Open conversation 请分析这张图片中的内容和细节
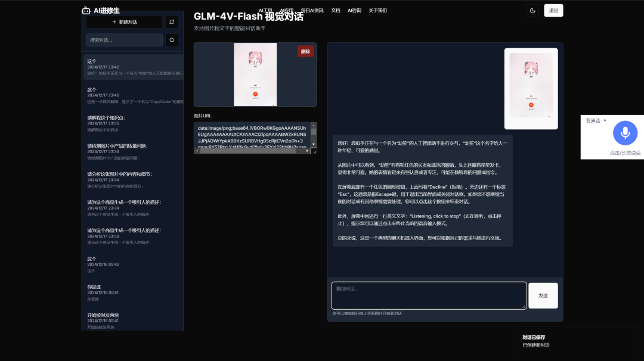Screen dimensions: 644x361 coord(134,180)
